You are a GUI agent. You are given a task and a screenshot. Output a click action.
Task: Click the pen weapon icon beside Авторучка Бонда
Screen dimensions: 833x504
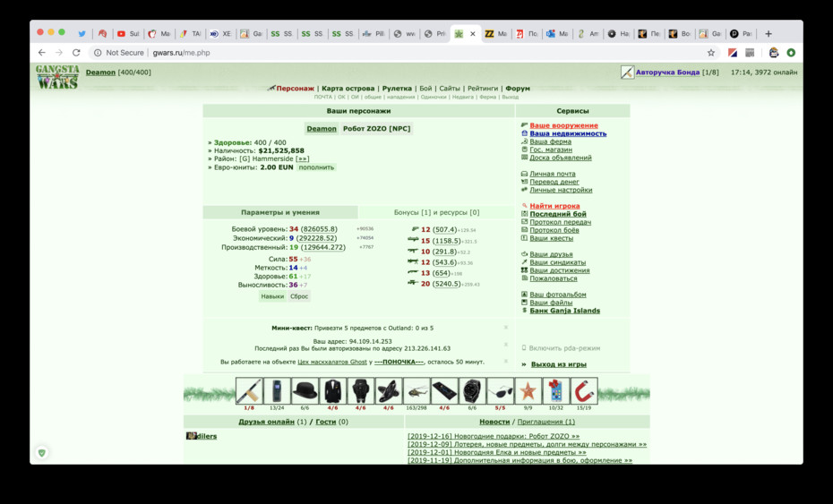click(x=627, y=73)
